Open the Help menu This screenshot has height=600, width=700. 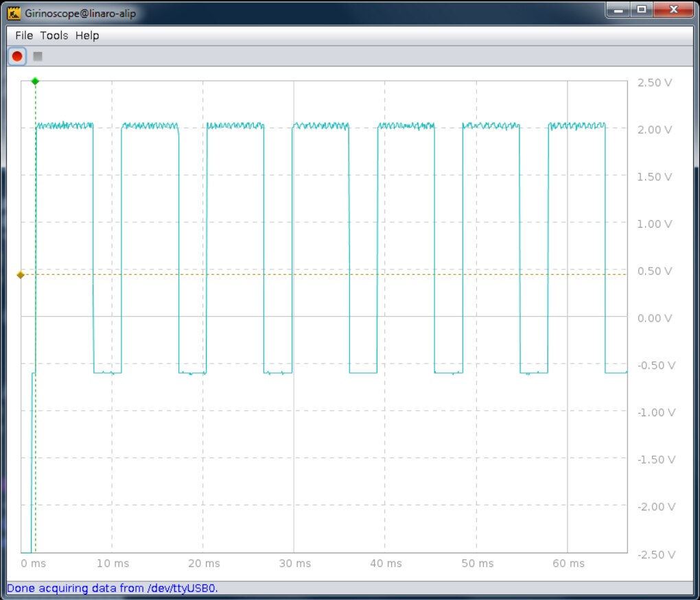click(87, 36)
